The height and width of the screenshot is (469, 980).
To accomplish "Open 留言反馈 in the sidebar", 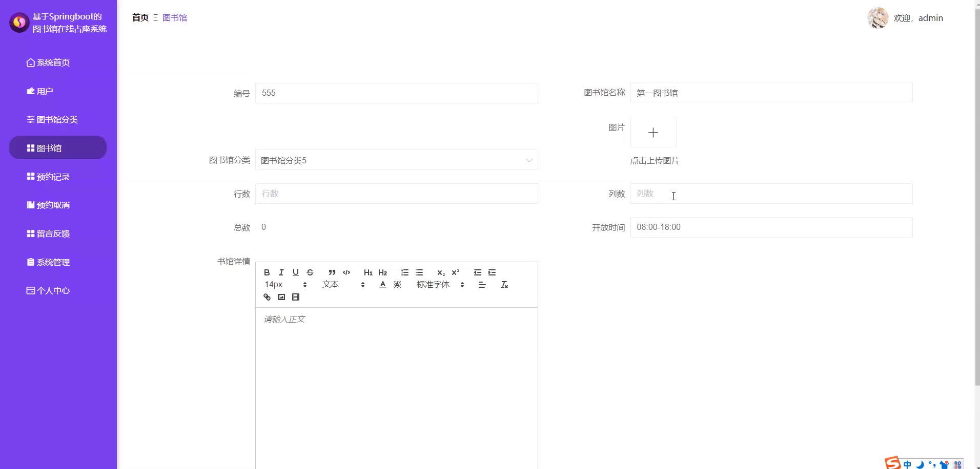I will [x=48, y=233].
